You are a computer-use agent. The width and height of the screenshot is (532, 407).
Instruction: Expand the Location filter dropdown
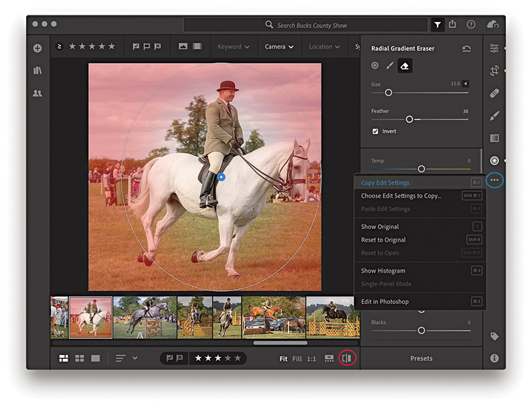(x=324, y=47)
